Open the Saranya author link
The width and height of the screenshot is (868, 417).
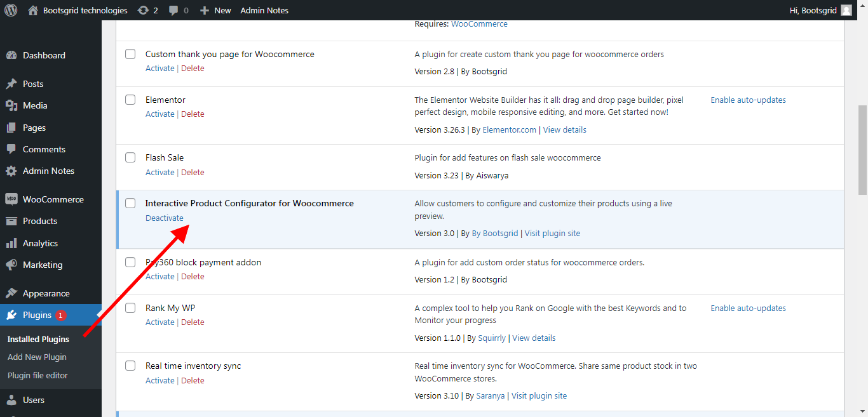click(x=491, y=395)
